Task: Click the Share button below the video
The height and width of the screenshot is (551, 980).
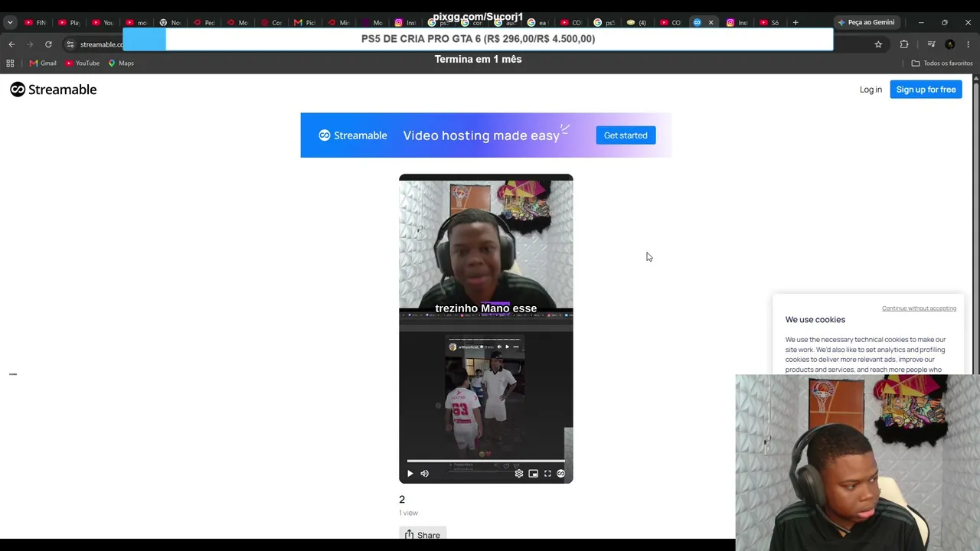Action: [x=422, y=534]
